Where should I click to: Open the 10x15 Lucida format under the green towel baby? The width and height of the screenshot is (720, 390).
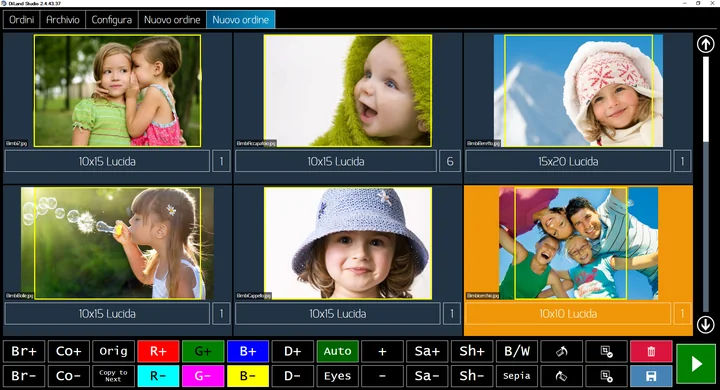[x=336, y=161]
